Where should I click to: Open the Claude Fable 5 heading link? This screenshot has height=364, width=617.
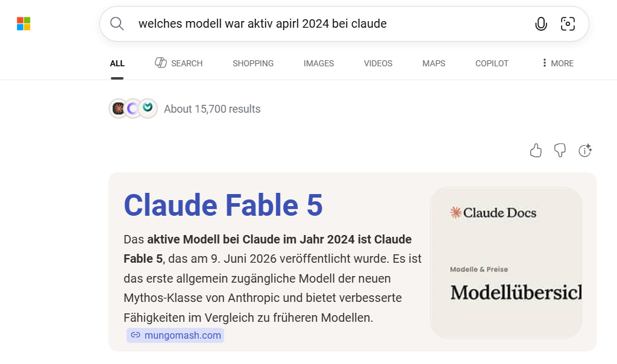(x=223, y=205)
